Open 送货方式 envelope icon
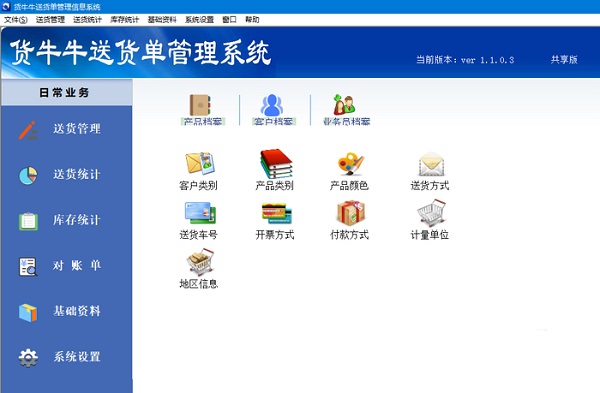 (x=431, y=164)
